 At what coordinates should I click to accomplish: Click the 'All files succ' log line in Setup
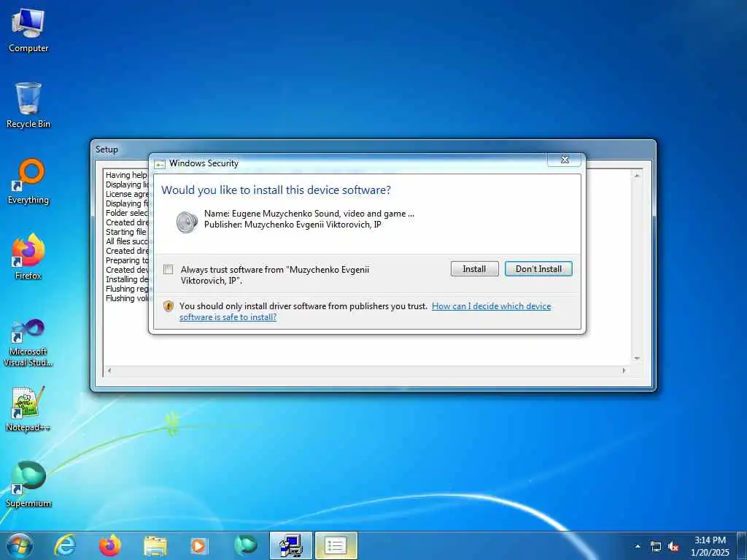[x=127, y=241]
